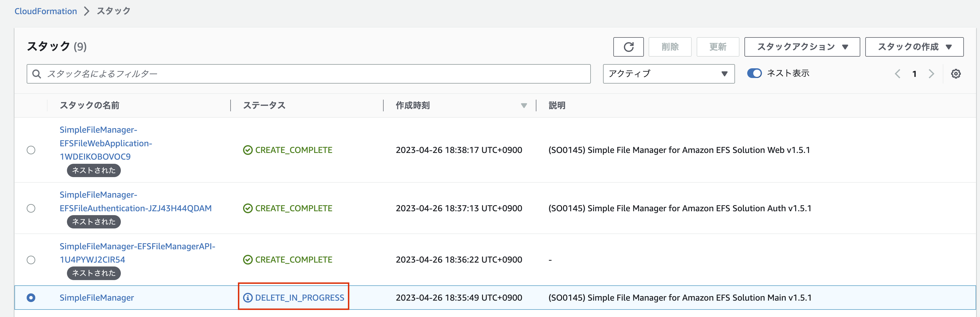Go to next page arrow
The height and width of the screenshot is (317, 980).
(931, 74)
